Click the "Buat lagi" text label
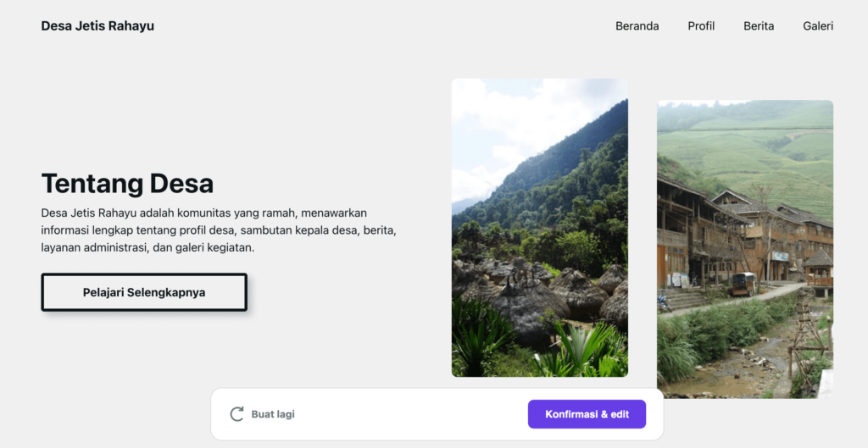The width and height of the screenshot is (868, 448). [x=273, y=414]
